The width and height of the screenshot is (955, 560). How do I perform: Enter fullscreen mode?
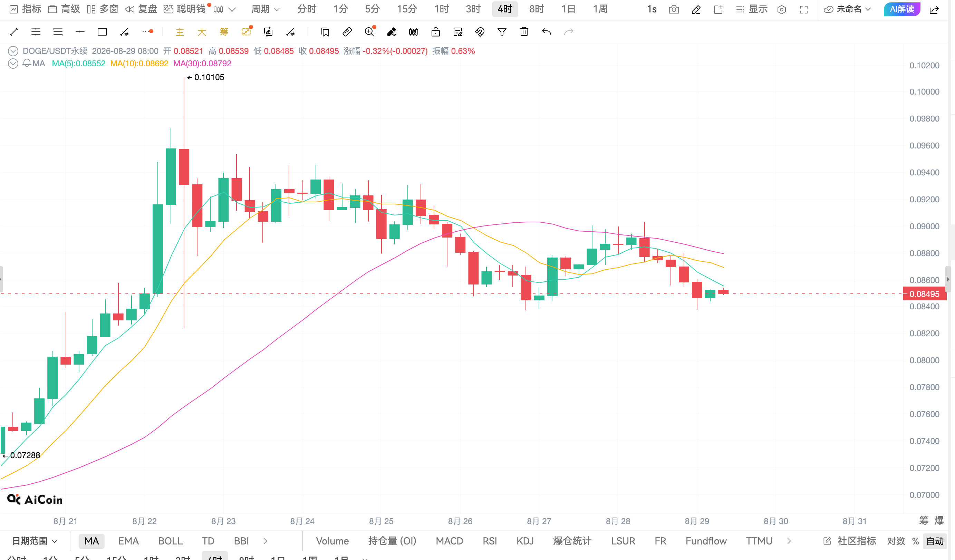coord(803,9)
